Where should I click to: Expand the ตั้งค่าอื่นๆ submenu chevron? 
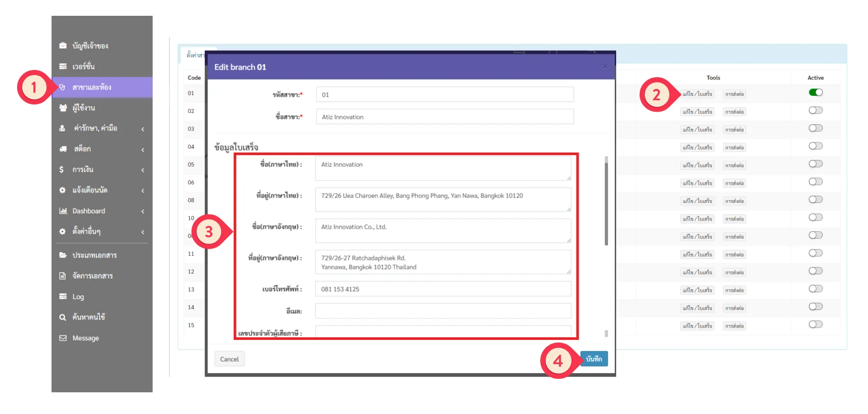[x=143, y=232]
